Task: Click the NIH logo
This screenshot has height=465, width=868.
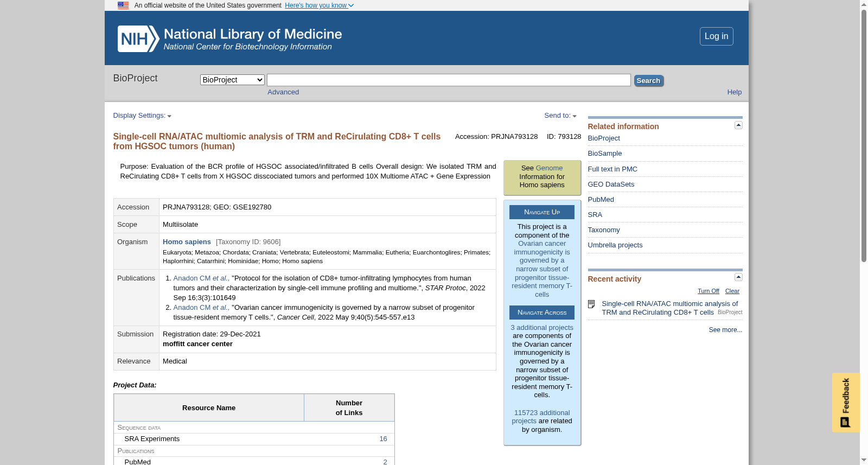Action: coord(138,39)
